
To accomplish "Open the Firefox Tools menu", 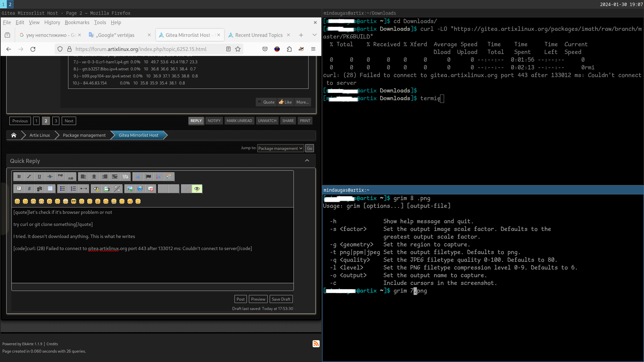I will tap(100, 22).
